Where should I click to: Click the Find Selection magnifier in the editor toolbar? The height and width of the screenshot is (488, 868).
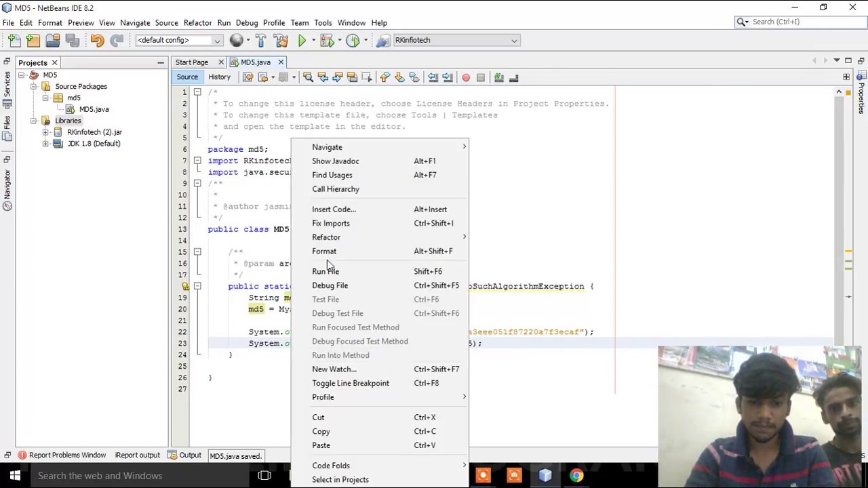click(x=308, y=77)
